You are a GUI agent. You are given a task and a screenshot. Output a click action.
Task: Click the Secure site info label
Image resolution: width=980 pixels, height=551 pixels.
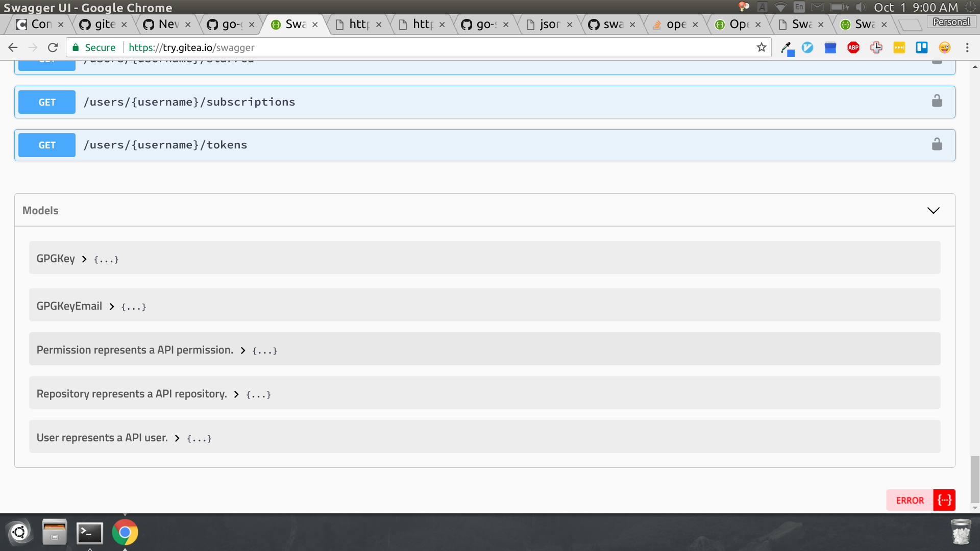pos(94,47)
